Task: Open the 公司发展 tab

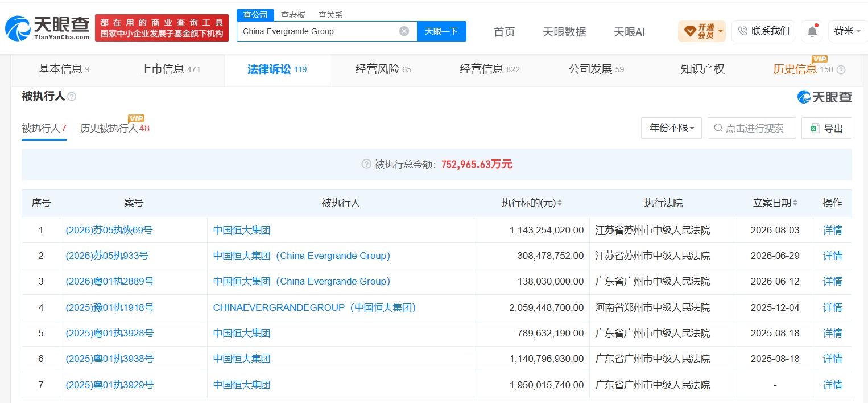Action: point(596,69)
